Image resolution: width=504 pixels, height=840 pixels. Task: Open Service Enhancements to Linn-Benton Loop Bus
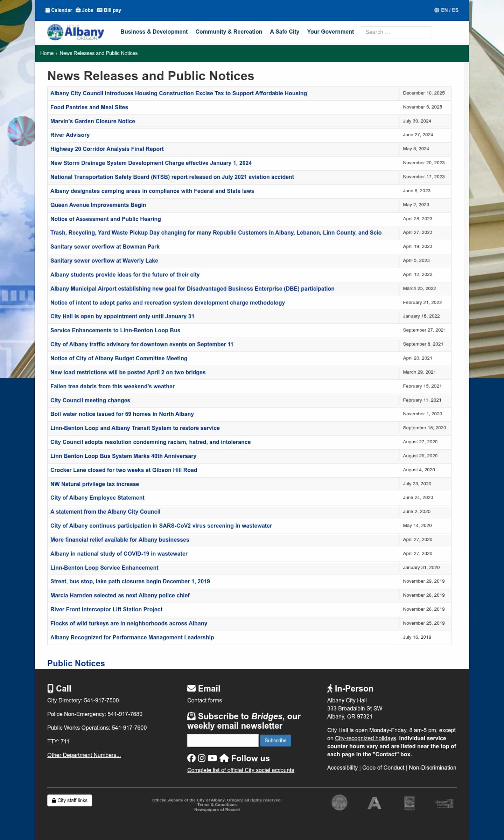[115, 331]
